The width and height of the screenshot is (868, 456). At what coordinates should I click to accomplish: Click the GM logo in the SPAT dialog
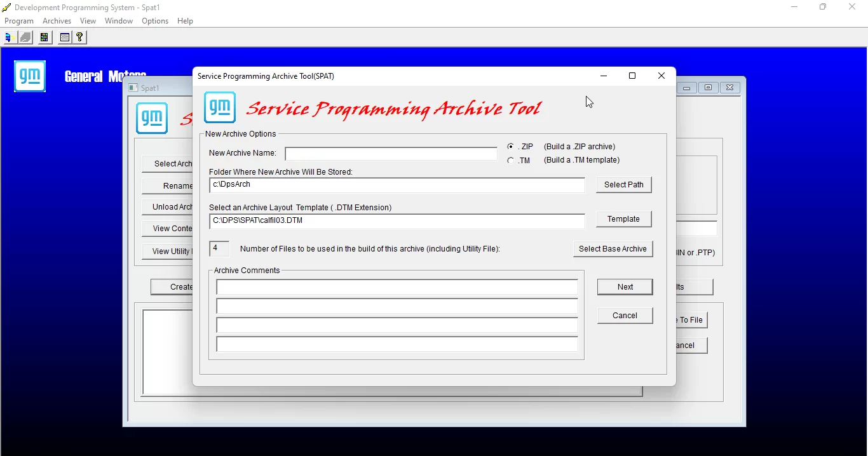(219, 107)
